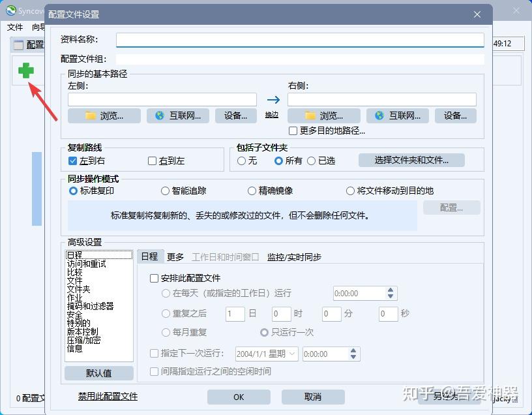532x415 pixels.
Task: Click the swap sides arrow icon
Action: click(273, 99)
